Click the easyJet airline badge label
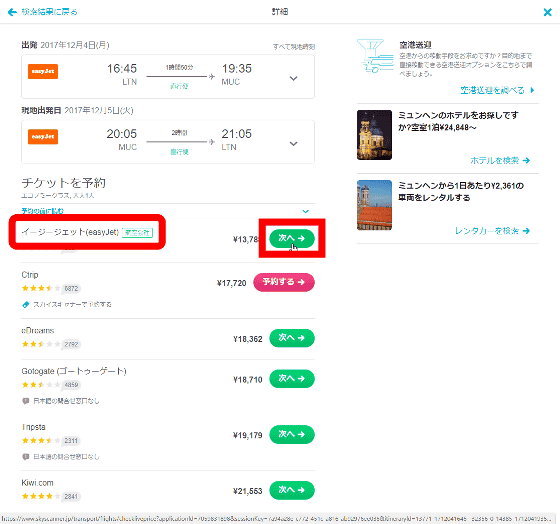 138,233
